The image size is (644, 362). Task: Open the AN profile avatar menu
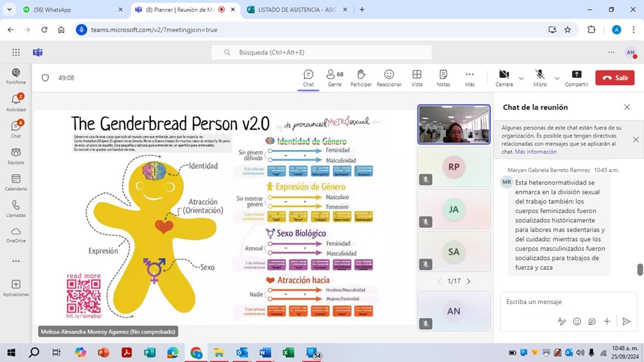click(x=631, y=52)
